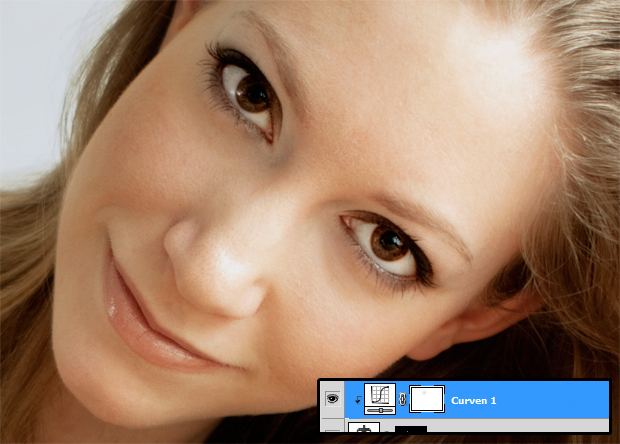Click the Curves adjustment thumbnail of Curven 1
The height and width of the screenshot is (444, 620).
tap(380, 399)
